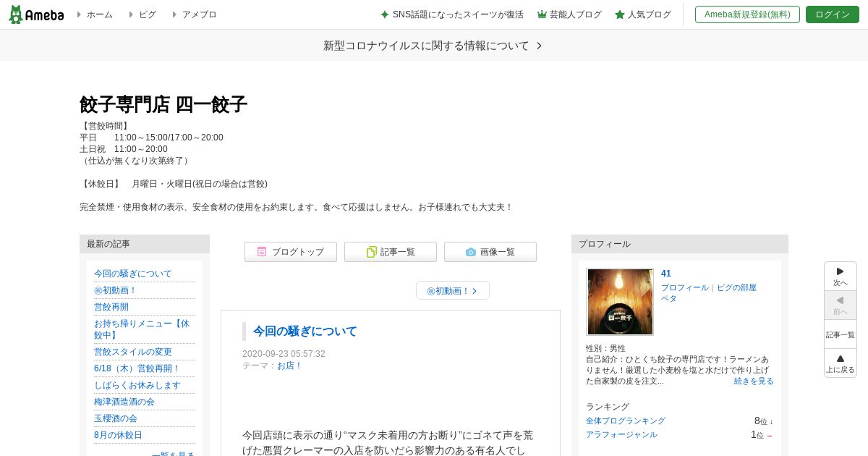Click the ログイン button
Viewport: 868px width, 456px height.
coord(832,14)
